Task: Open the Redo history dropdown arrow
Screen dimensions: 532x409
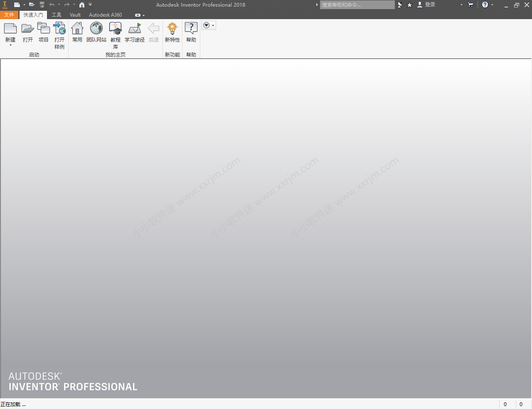Action: pyautogui.click(x=74, y=5)
